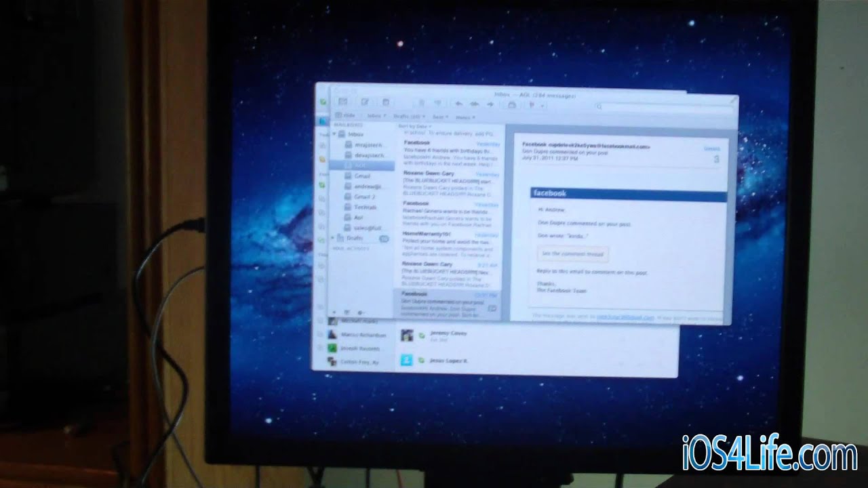Open the Sort by Date menu
This screenshot has height=488, width=868.
415,126
